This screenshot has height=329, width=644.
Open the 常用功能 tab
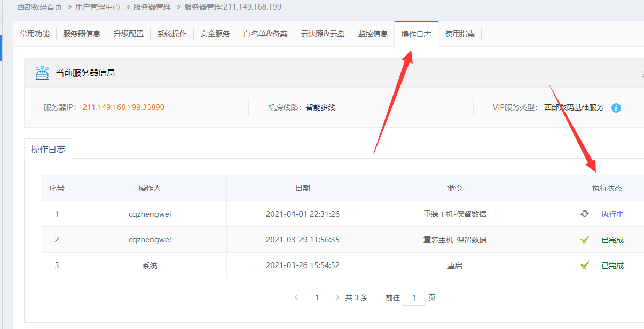tap(35, 34)
